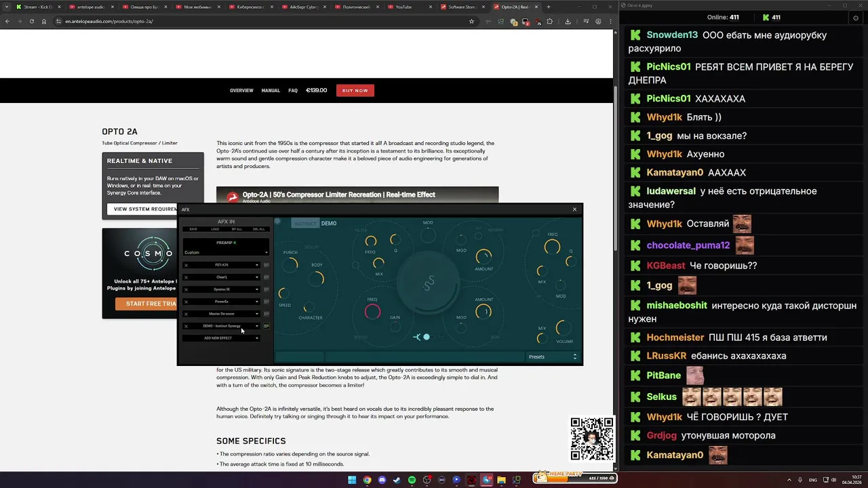Switch to the antelope audio YouTube tab

(x=90, y=7)
